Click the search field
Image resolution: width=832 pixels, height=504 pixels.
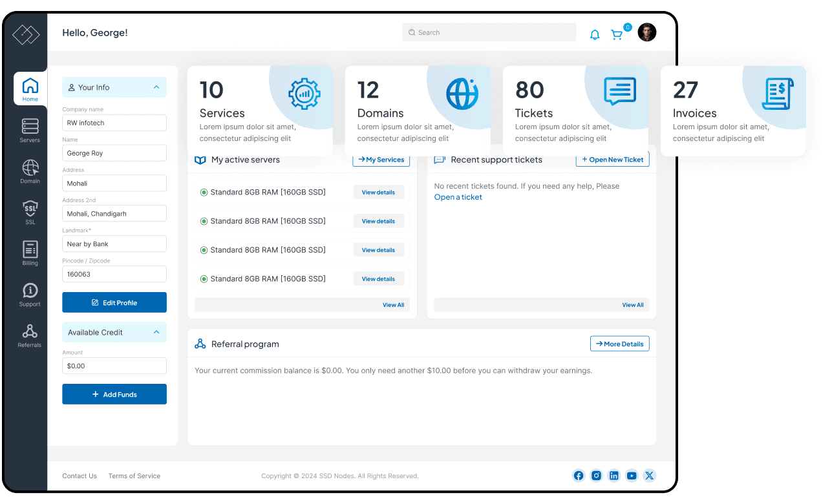(x=489, y=32)
